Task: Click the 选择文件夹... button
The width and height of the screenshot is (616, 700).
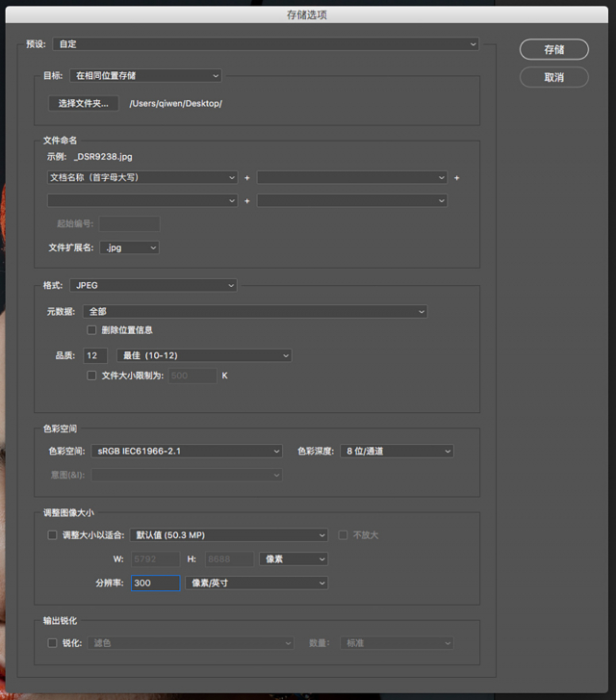Action: 84,103
